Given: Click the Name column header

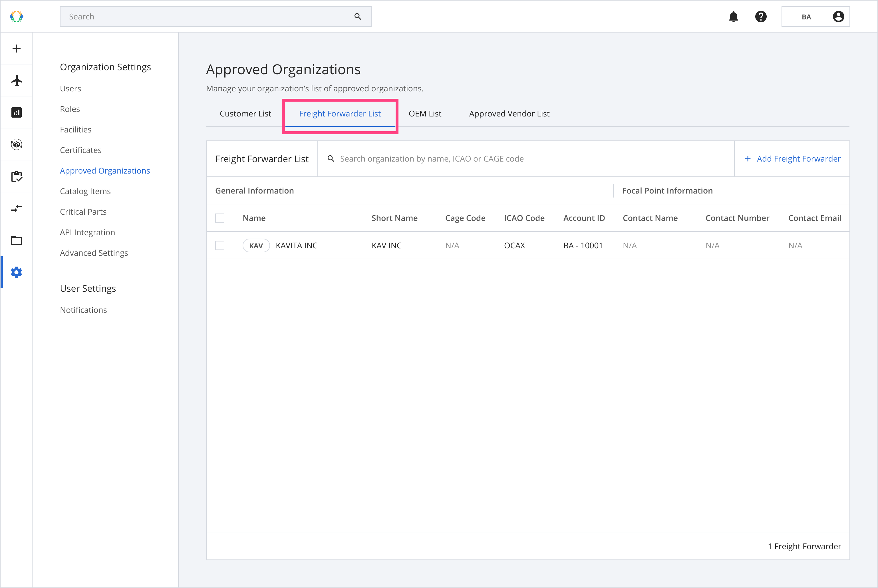Looking at the screenshot, I should pos(254,218).
